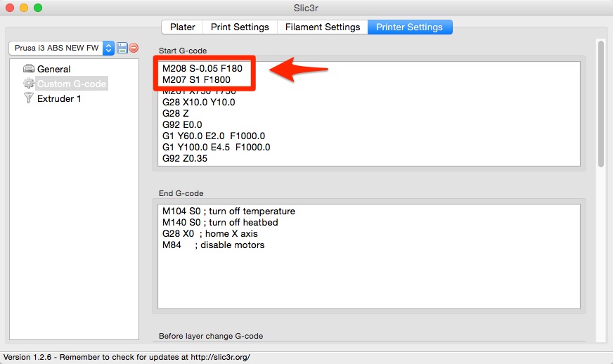Click the End G-code section label
The width and height of the screenshot is (613, 364).
click(x=181, y=193)
